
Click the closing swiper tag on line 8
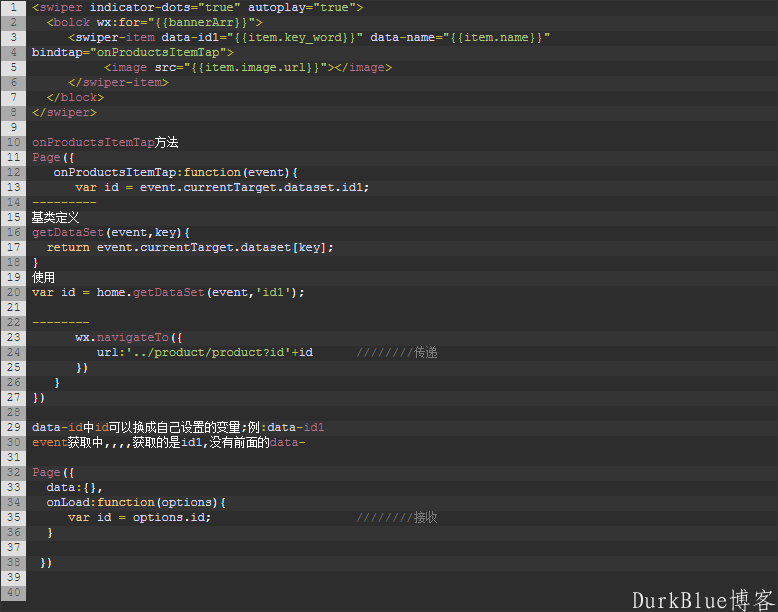click(x=65, y=112)
